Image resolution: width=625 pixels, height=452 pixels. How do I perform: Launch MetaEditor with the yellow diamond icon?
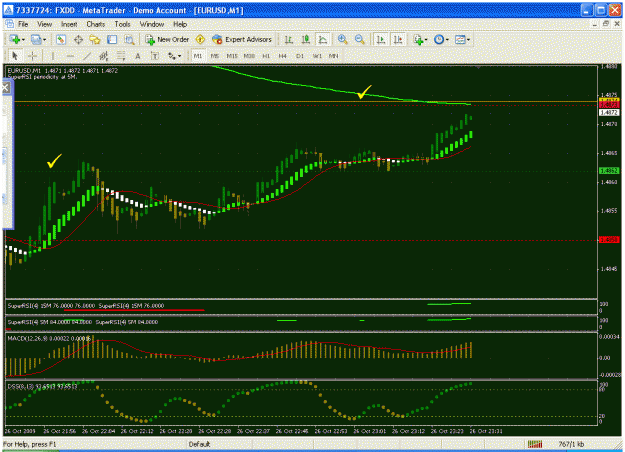pos(200,39)
